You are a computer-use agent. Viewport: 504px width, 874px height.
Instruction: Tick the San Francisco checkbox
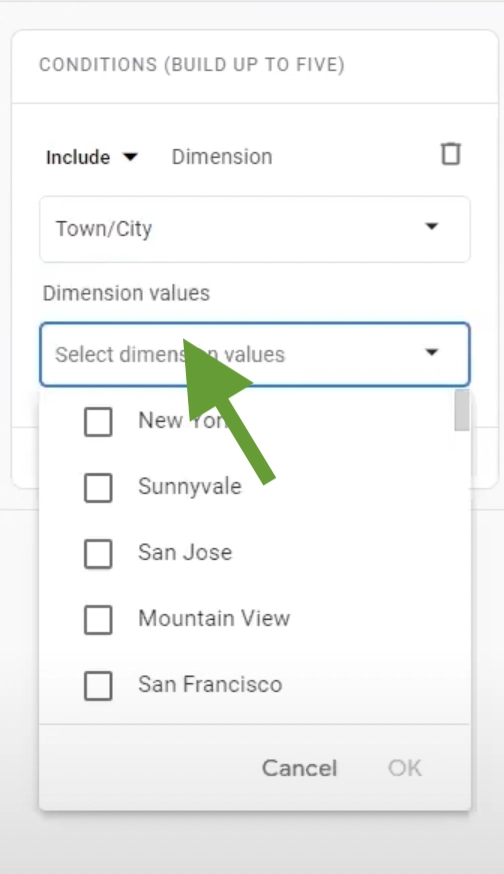[x=98, y=685]
